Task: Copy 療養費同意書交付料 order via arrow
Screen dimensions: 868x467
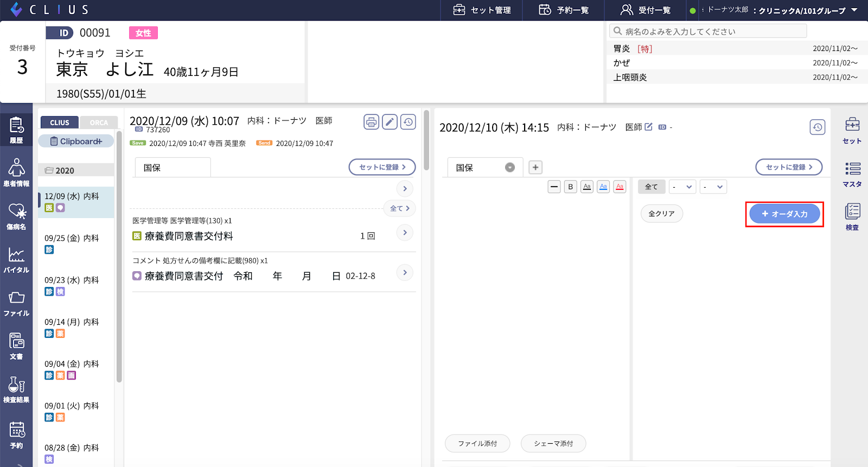Action: pyautogui.click(x=405, y=233)
